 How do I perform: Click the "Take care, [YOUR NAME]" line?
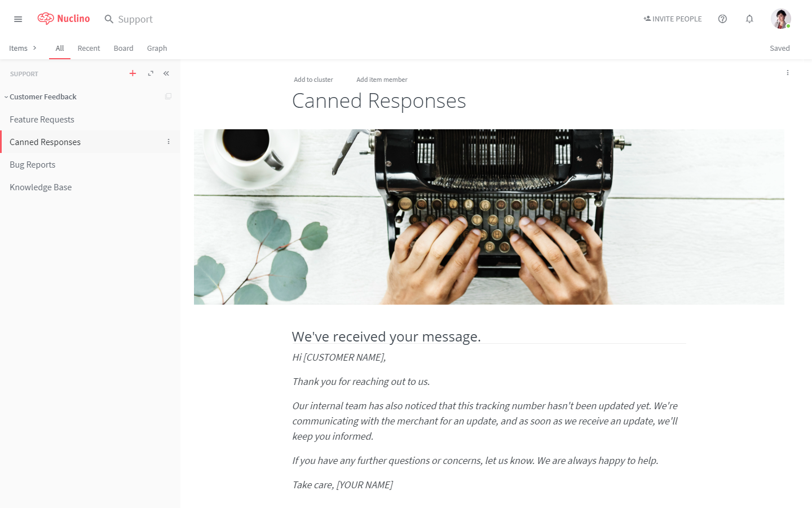click(342, 485)
